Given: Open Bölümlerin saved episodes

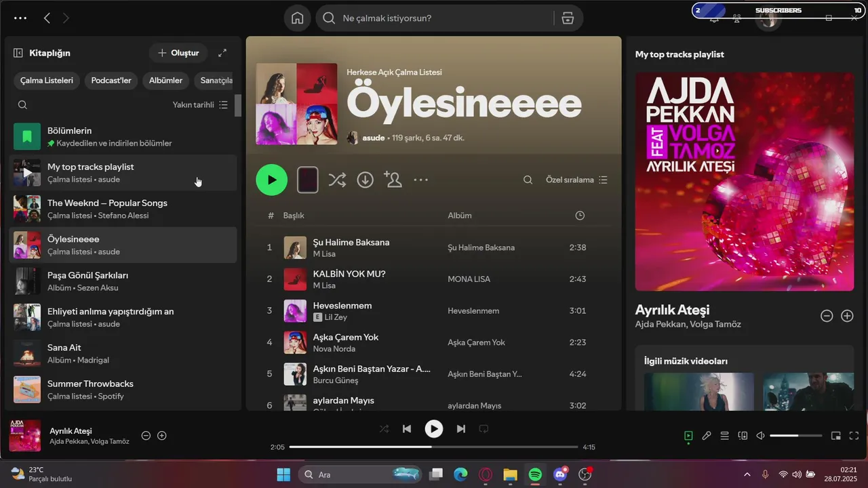Looking at the screenshot, I should click(x=123, y=136).
